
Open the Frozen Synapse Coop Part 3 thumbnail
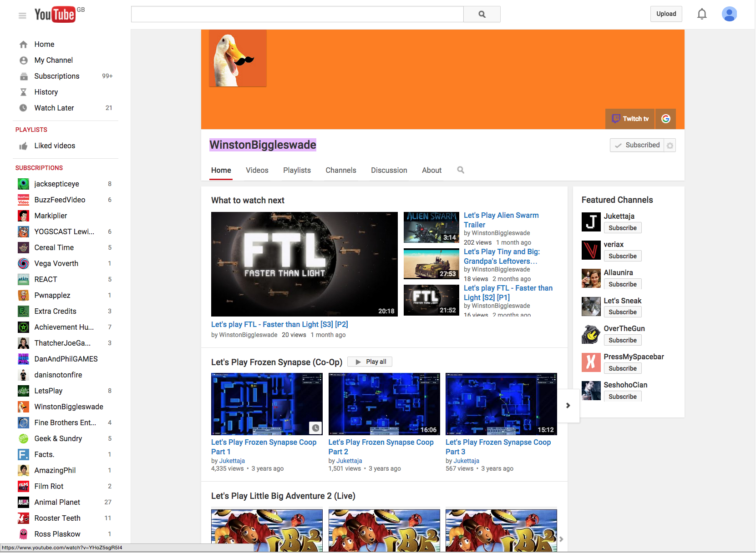coord(501,404)
